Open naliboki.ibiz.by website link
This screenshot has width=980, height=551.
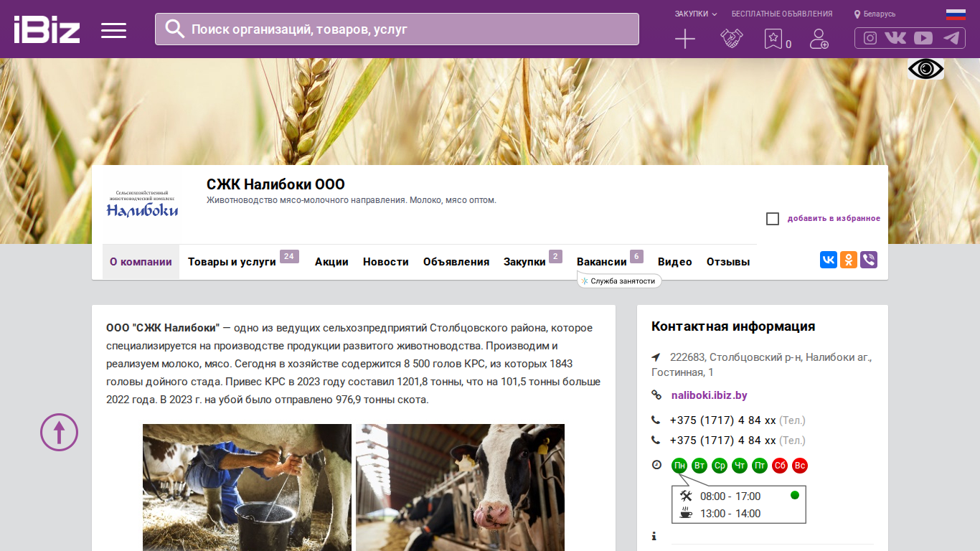[710, 395]
